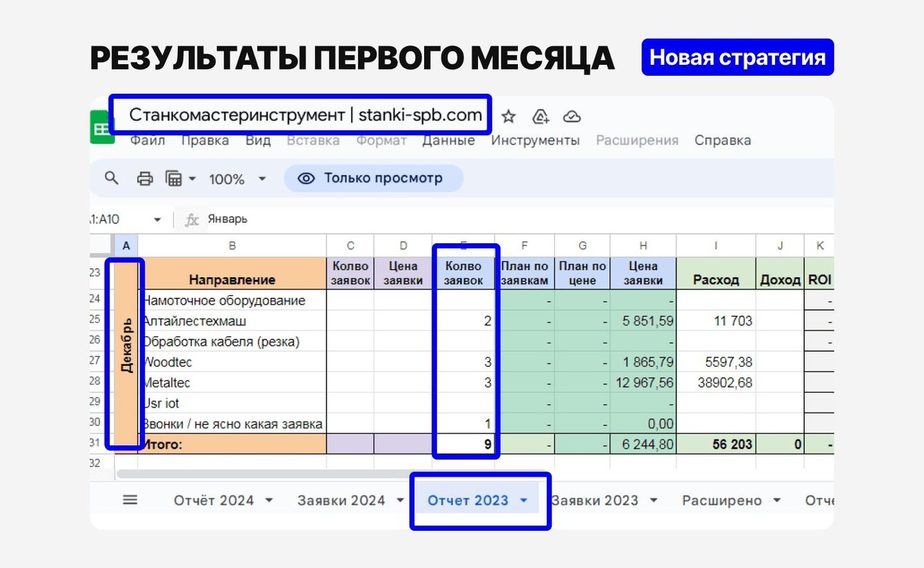Open the Отчет 2023 tab menu arrow
Viewport: 924px width, 568px height.
523,500
